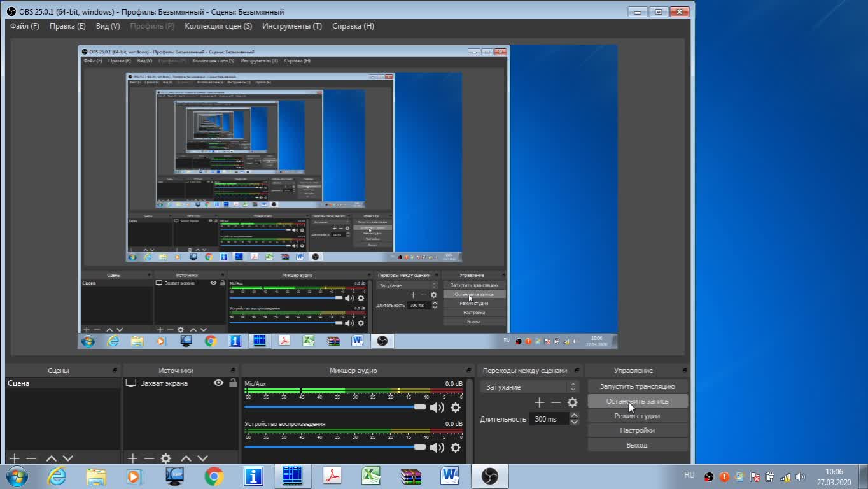The height and width of the screenshot is (489, 868).
Task: Remove selected scene with minus icon
Action: 31,458
